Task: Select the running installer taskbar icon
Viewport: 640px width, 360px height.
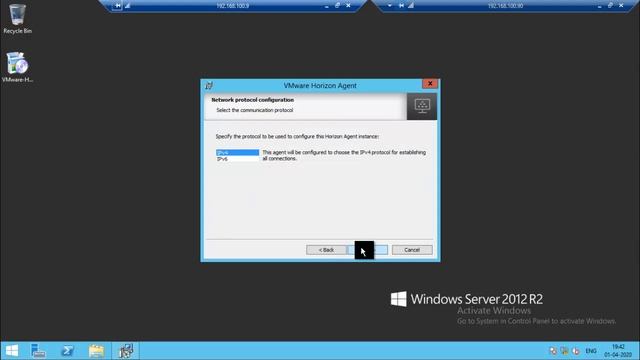Action: coord(125,351)
